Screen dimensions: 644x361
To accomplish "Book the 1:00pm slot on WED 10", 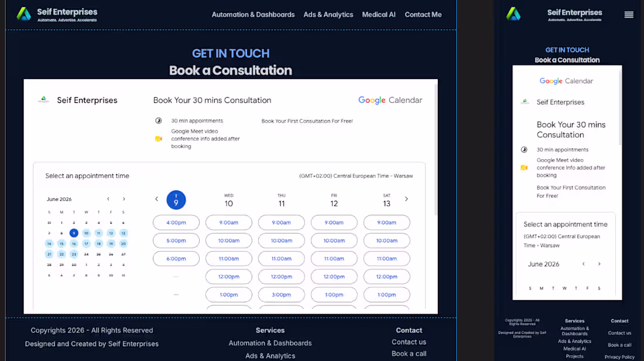I will click(229, 294).
